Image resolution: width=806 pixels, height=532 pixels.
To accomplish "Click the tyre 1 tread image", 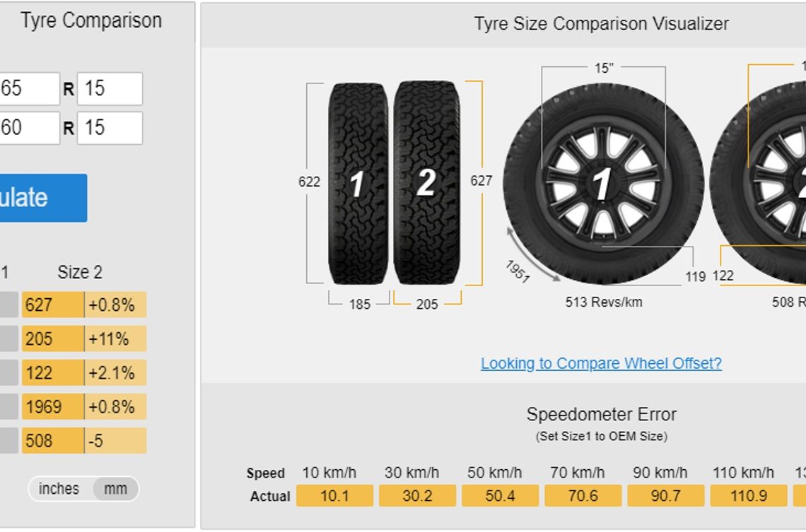I will coord(358,184).
